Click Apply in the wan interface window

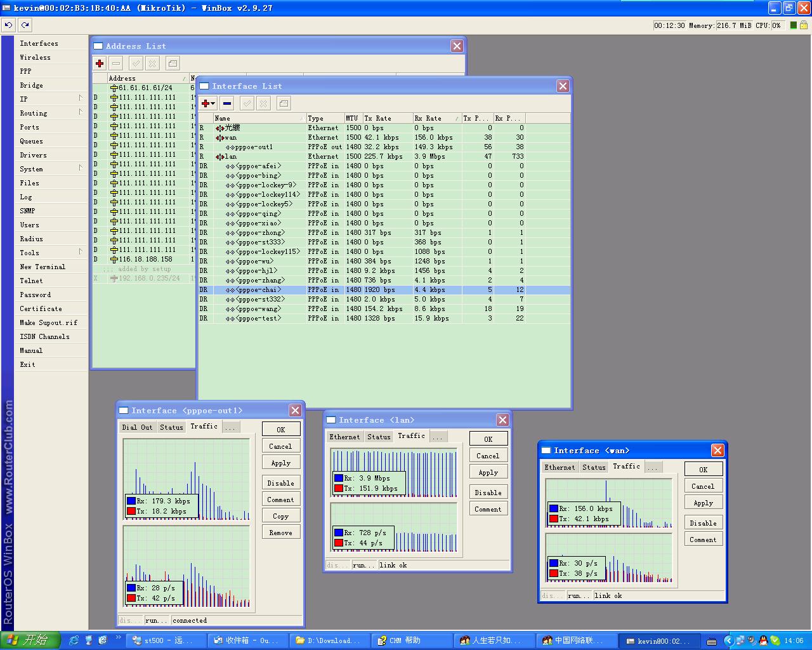704,502
